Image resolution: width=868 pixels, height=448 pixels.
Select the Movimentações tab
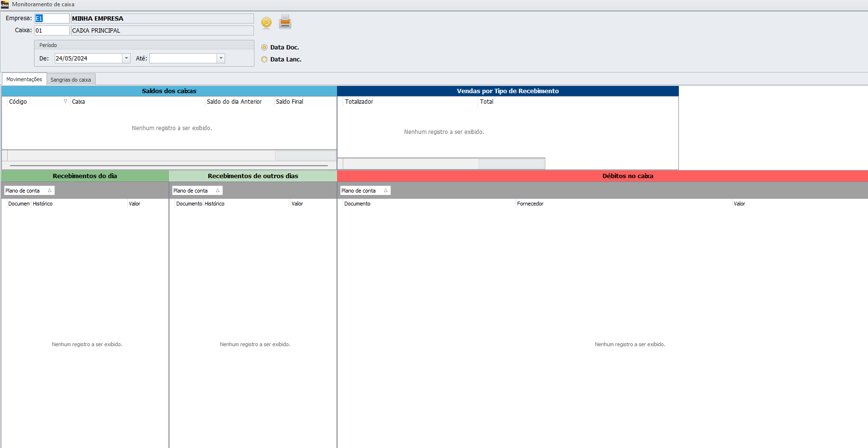click(24, 79)
